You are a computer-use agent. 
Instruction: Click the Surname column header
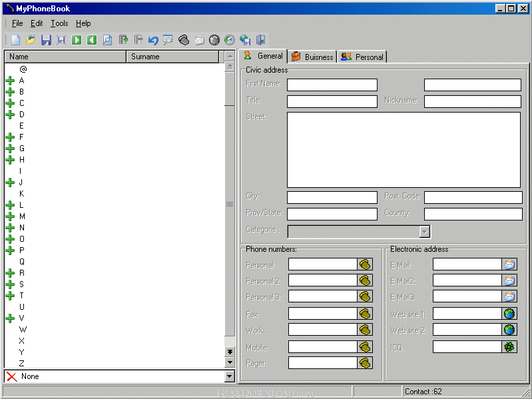click(172, 57)
